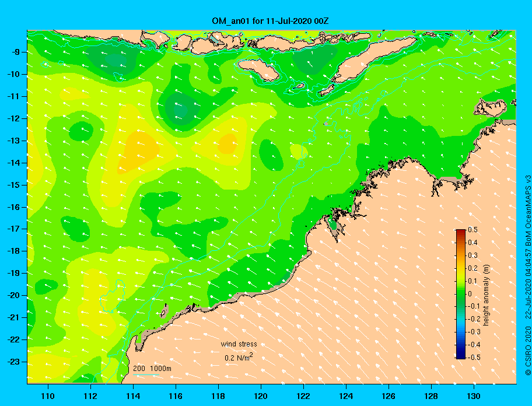
Task: Click the 0 tick label on colorbar
Action: click(x=470, y=294)
